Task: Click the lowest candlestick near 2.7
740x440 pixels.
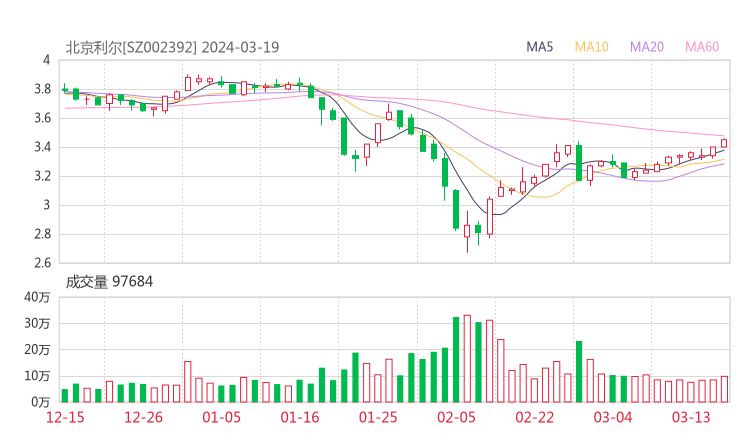Action: [467, 231]
